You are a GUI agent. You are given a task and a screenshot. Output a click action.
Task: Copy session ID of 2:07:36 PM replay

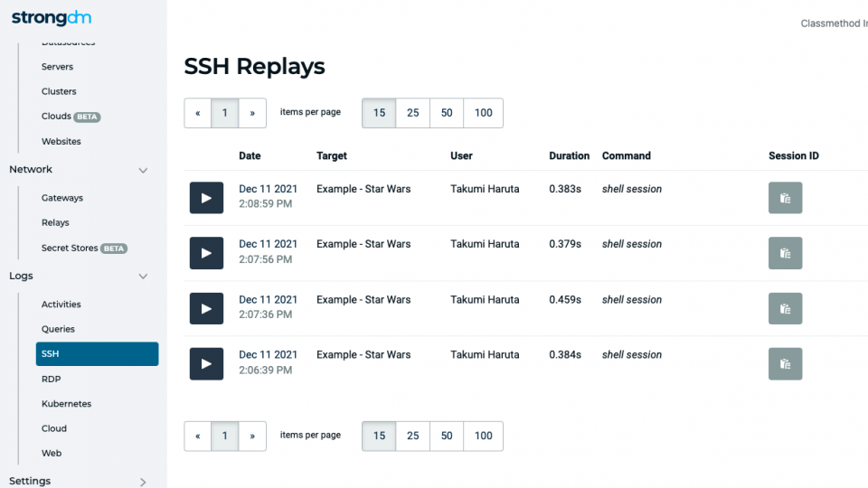(x=785, y=308)
